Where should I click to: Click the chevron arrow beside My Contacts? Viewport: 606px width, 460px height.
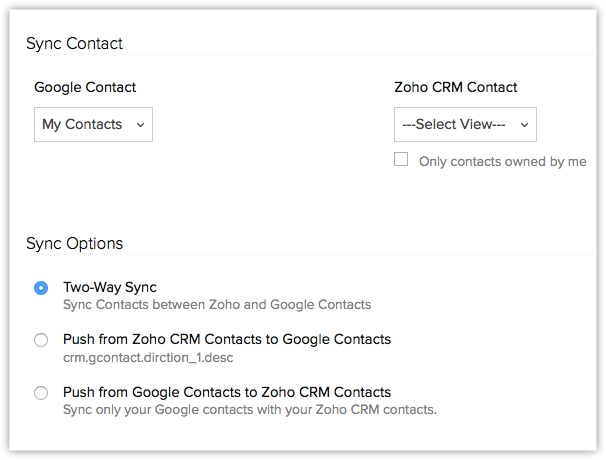pyautogui.click(x=140, y=125)
